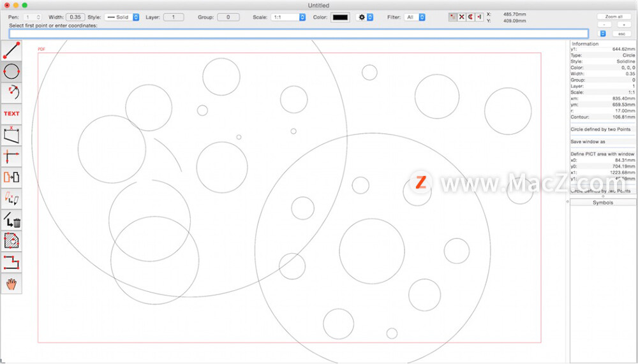Image resolution: width=638 pixels, height=364 pixels.
Task: Choose the Arc drawing tool
Action: (x=11, y=92)
